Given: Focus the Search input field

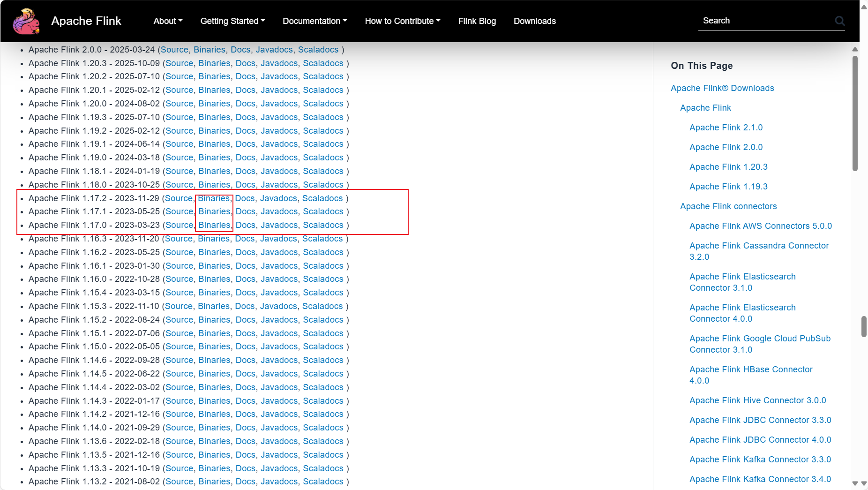Looking at the screenshot, I should coord(766,21).
